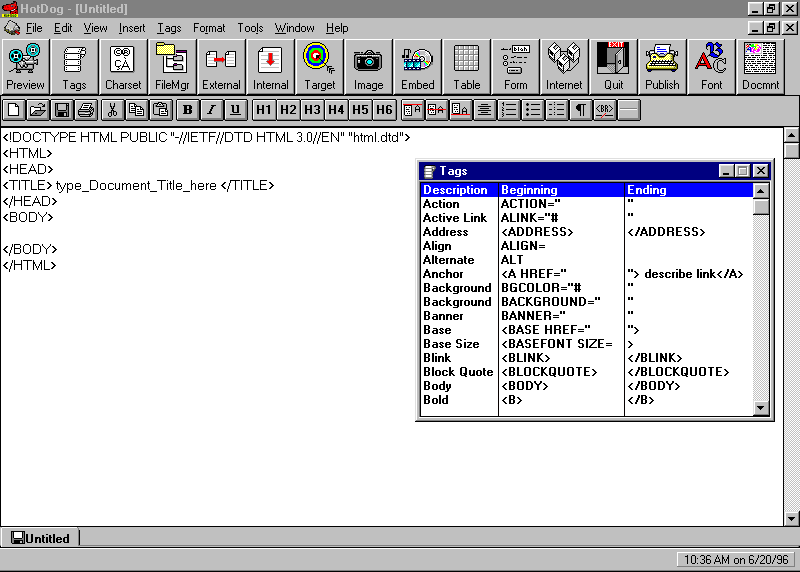This screenshot has height=572, width=800.
Task: Open the Insert menu
Action: click(x=132, y=28)
